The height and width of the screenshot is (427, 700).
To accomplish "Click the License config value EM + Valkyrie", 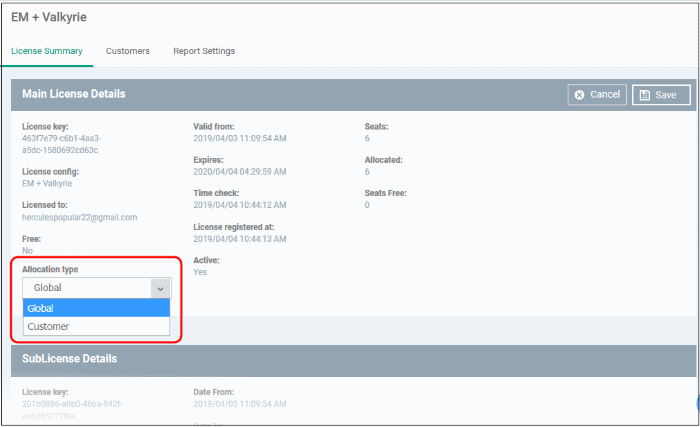I will pos(47,184).
